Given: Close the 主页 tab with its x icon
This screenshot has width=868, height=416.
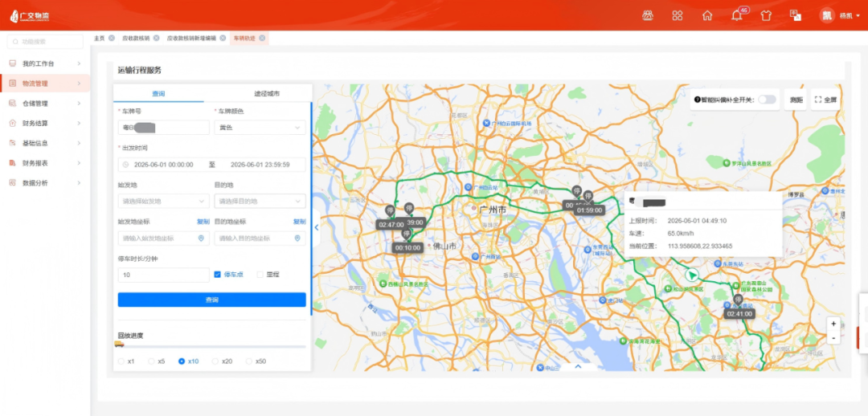Looking at the screenshot, I should [112, 39].
